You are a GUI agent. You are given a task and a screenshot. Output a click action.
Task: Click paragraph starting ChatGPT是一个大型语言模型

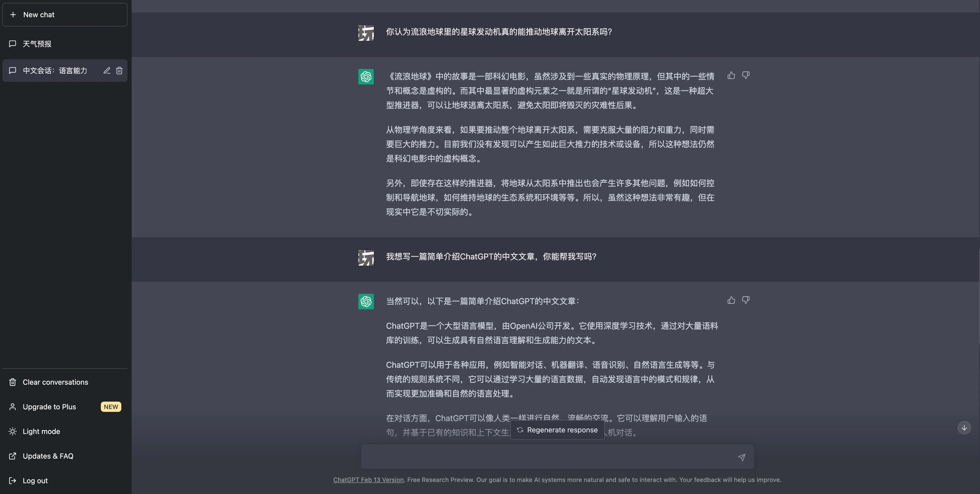point(552,333)
